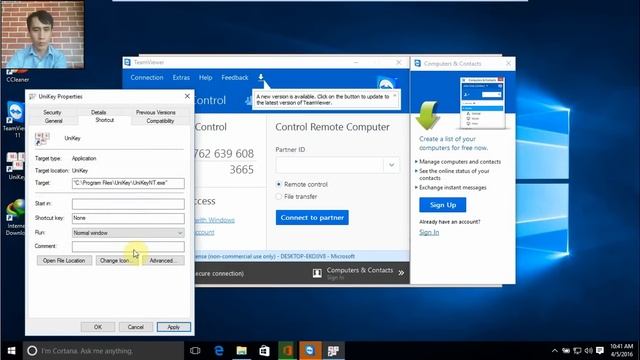Click the Computers & Contacts bottom bar icon
The height and width of the screenshot is (360, 640).
317,273
